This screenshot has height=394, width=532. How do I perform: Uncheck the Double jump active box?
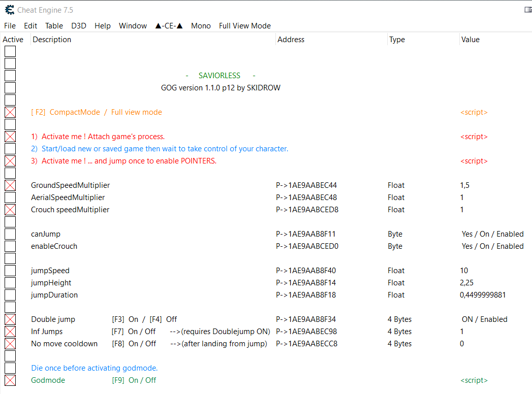10,319
